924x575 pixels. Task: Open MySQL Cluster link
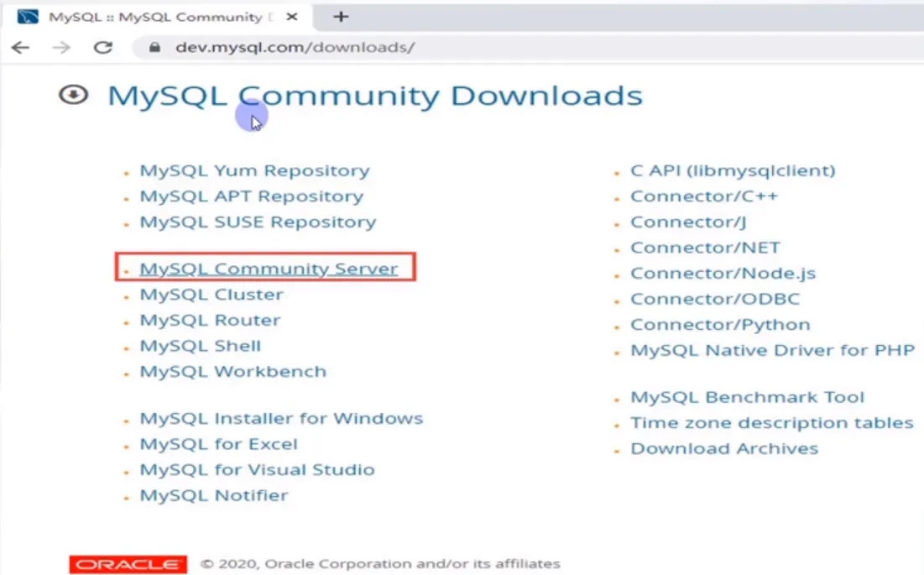tap(211, 295)
